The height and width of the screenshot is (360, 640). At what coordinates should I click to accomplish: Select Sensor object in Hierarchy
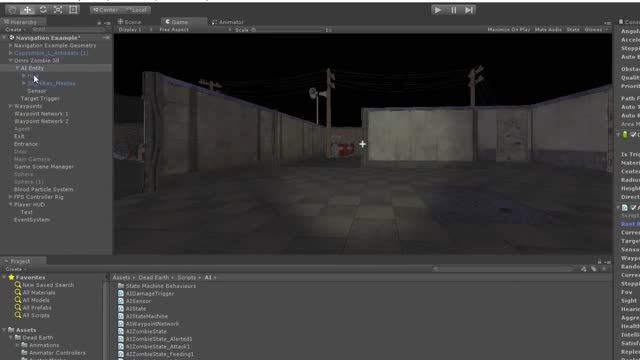(x=37, y=91)
